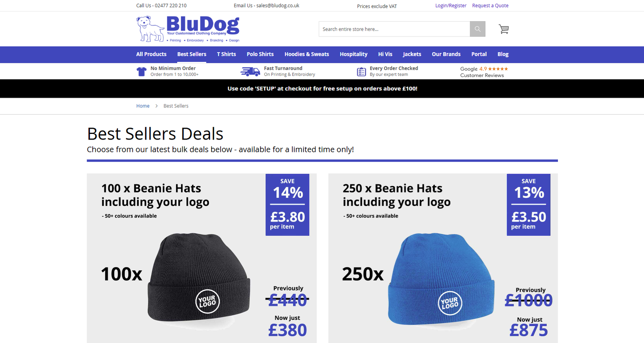Open the All Products menu

coord(151,54)
